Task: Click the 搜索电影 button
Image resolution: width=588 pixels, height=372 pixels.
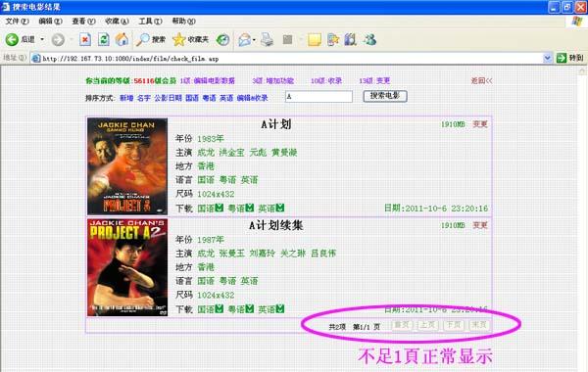Action: click(385, 96)
